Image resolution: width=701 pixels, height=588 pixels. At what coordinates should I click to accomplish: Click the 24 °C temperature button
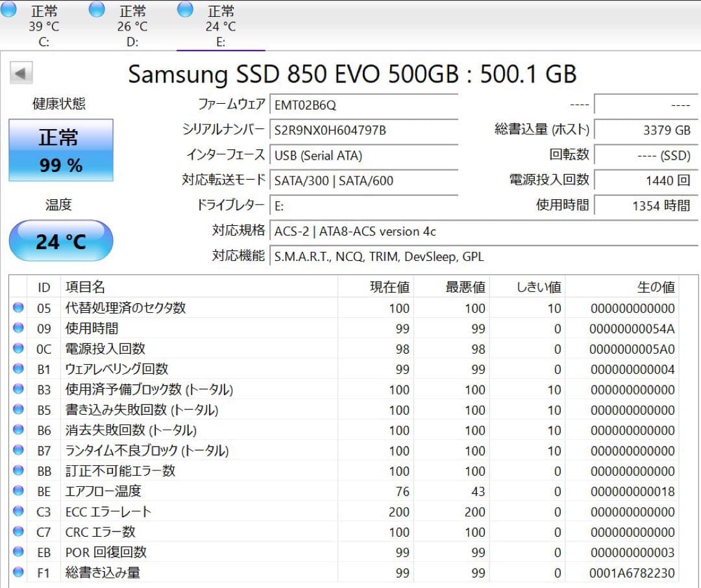pos(61,241)
